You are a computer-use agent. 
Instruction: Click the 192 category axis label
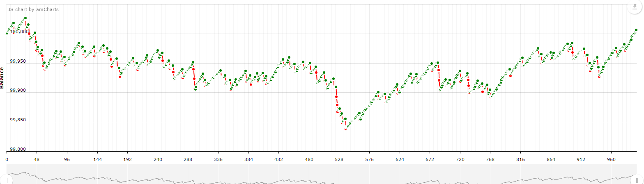tap(128, 159)
